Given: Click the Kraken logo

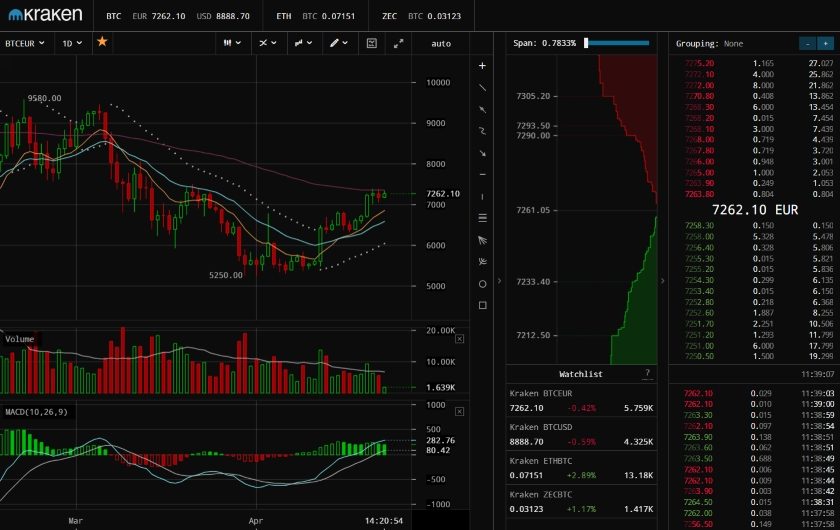Looking at the screenshot, I should point(46,15).
